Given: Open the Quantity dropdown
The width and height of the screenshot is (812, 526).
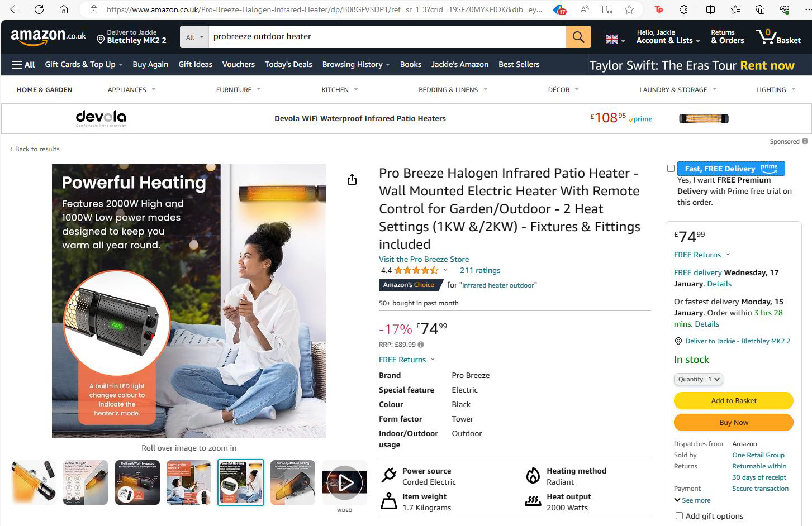Looking at the screenshot, I should click(x=699, y=379).
